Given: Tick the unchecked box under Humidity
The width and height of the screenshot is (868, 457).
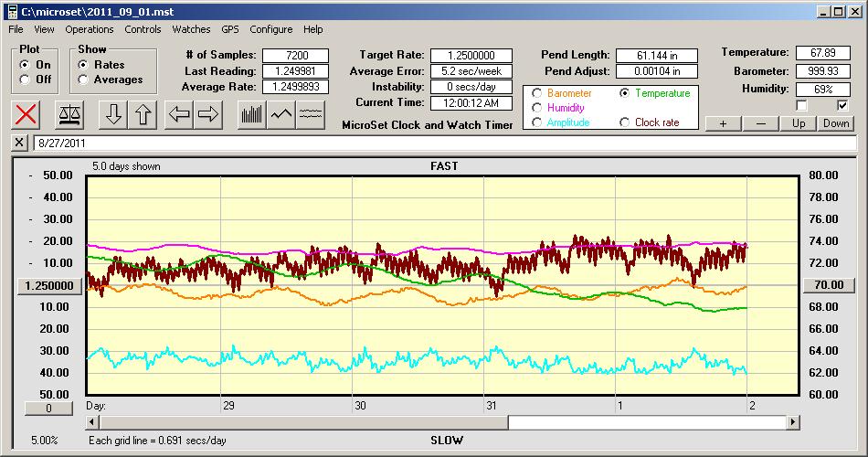Looking at the screenshot, I should coord(801,105).
